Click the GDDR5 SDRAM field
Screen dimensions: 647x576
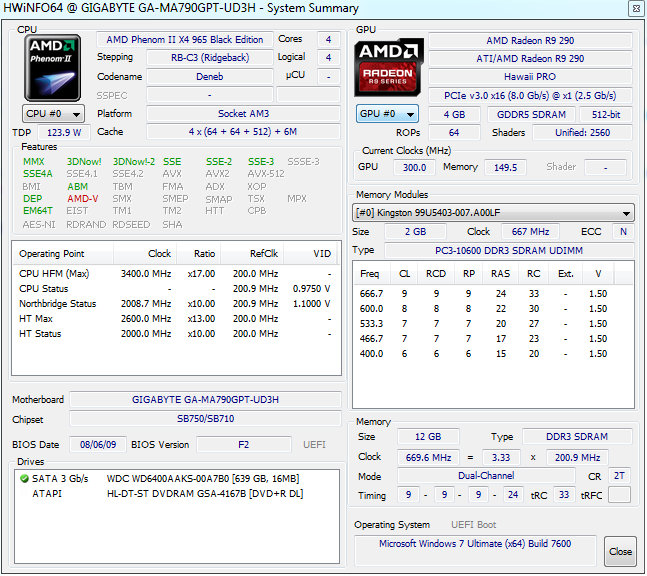click(x=531, y=115)
